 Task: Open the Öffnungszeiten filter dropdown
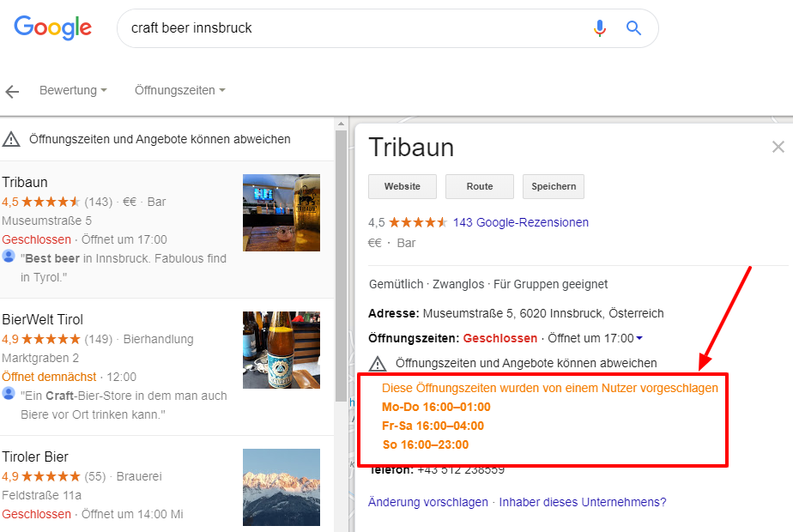click(x=179, y=90)
